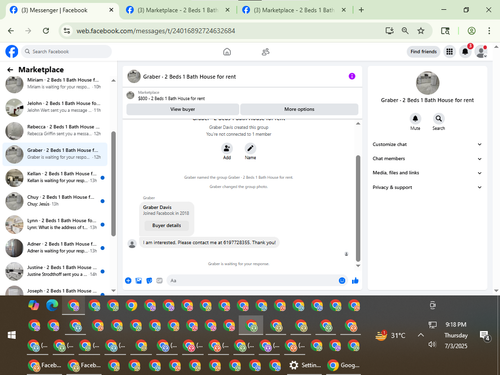
Task: Open the Windows notification center icon
Action: (x=484, y=335)
